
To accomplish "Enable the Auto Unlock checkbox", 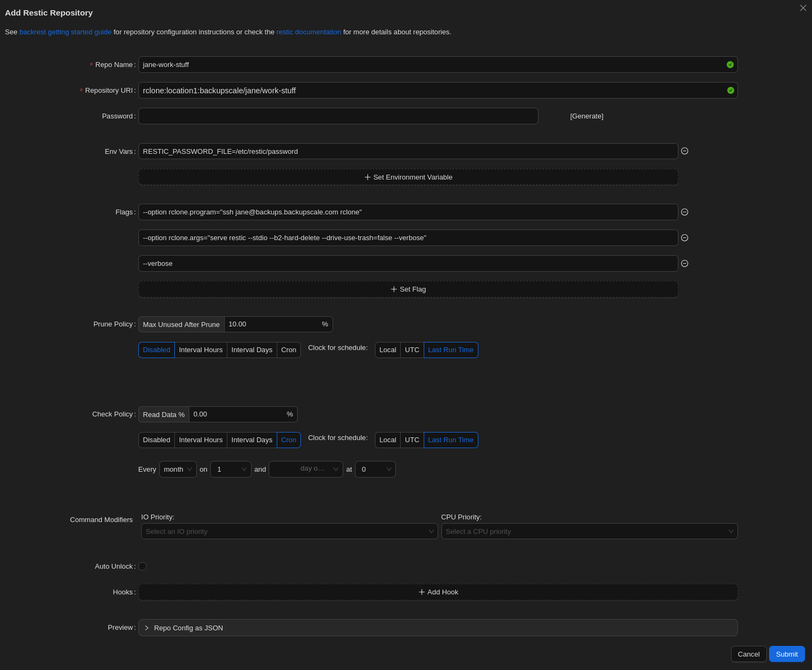I will point(142,566).
